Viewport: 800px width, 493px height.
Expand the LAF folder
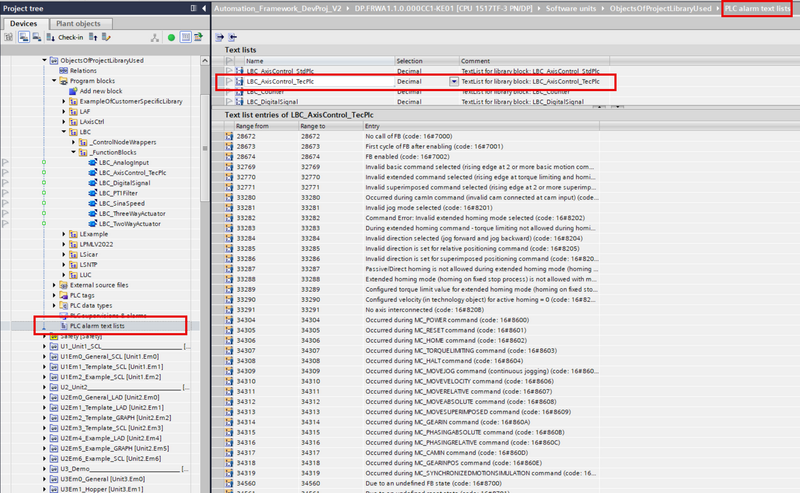point(64,111)
